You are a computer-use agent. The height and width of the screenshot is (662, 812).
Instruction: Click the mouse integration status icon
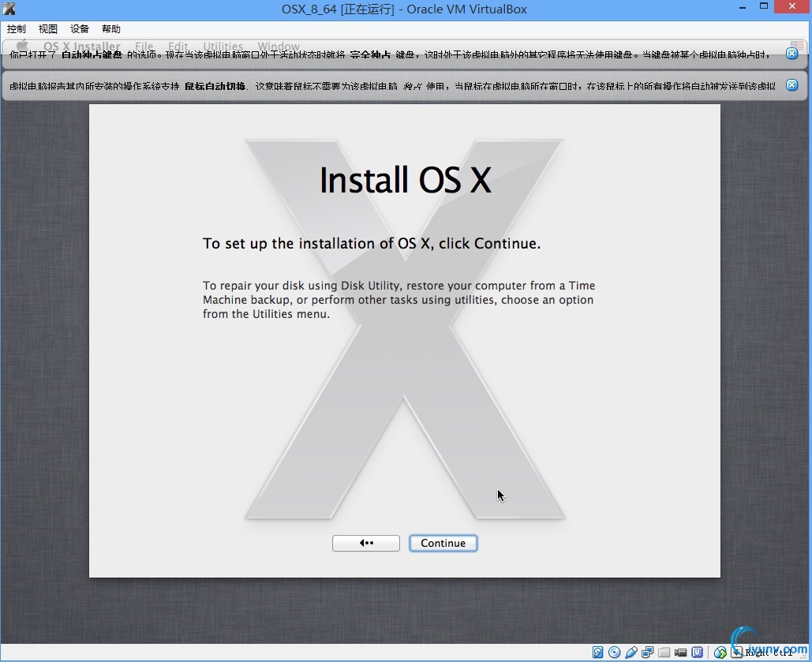(x=720, y=653)
